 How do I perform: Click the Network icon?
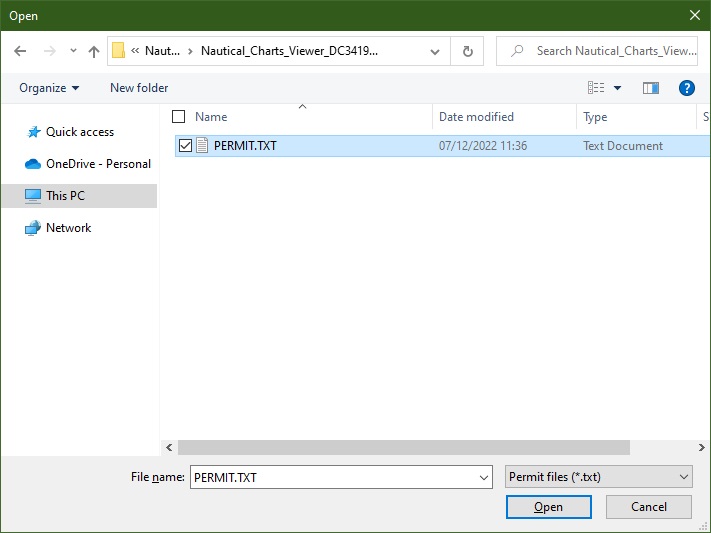coord(33,228)
